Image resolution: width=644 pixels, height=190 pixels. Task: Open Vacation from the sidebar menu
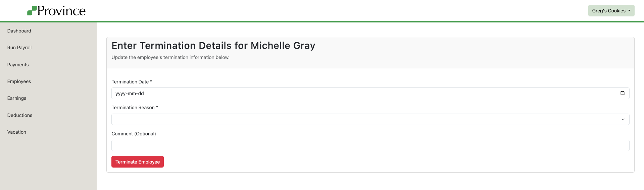(17, 132)
